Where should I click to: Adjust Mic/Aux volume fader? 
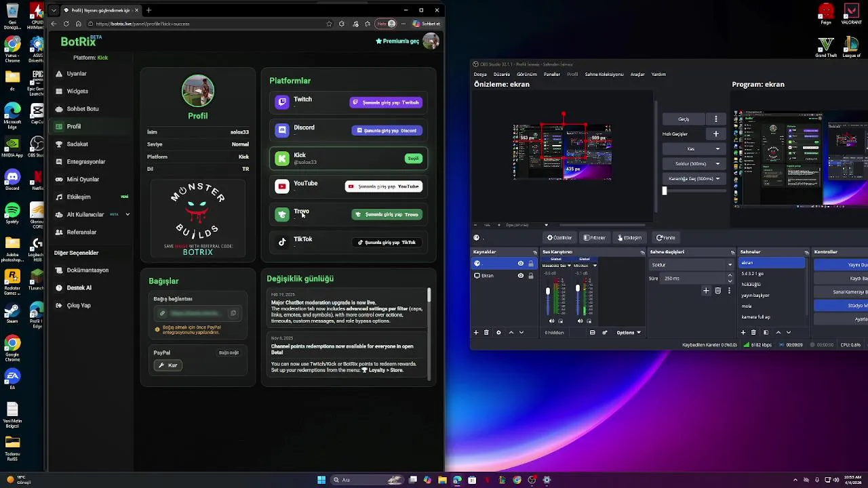(578, 288)
